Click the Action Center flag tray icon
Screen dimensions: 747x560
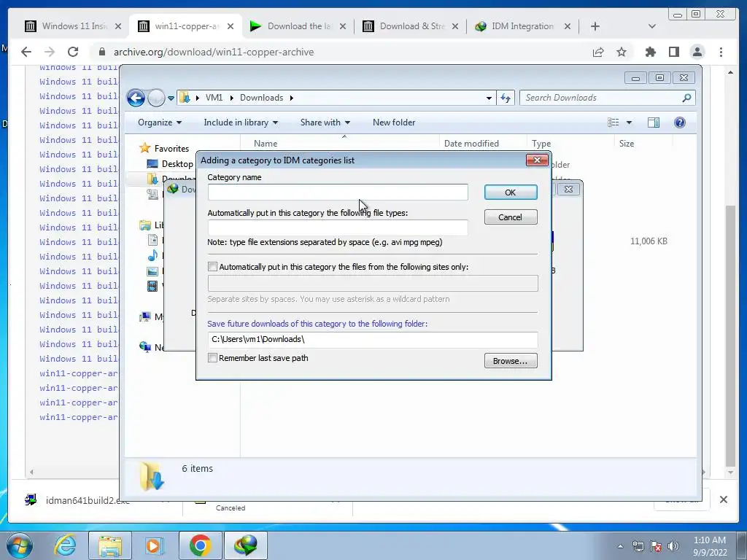656,547
